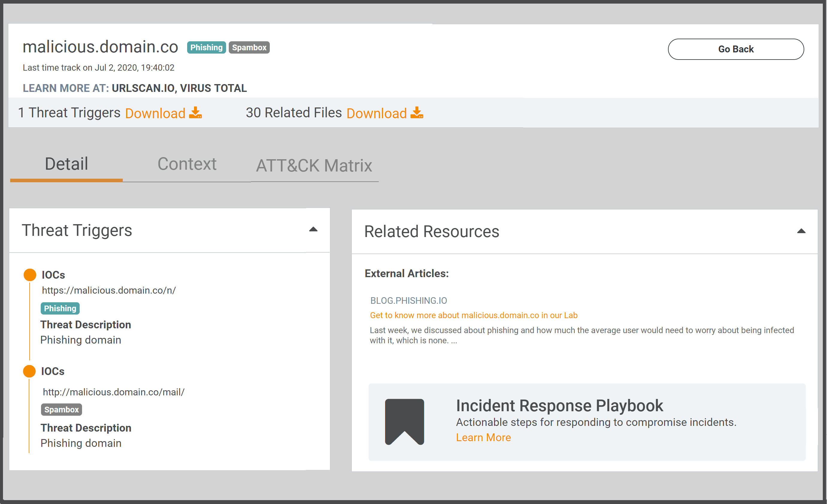Collapse the Threat Triggers panel

coord(313,230)
